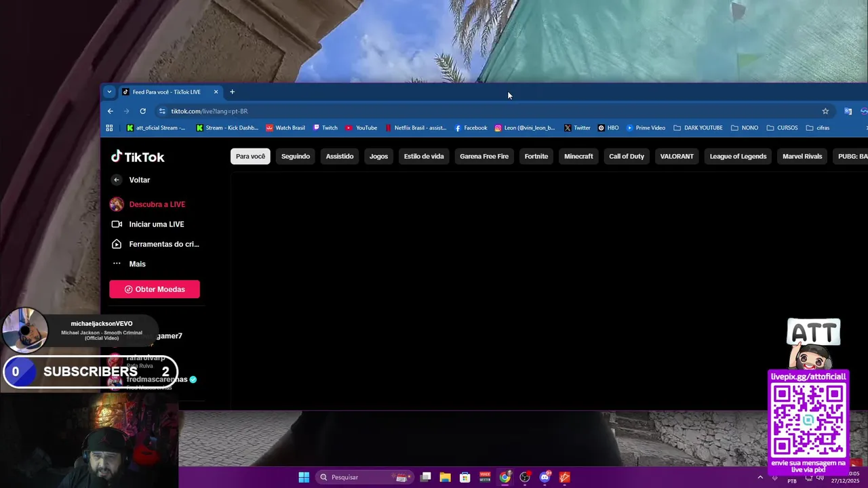The height and width of the screenshot is (488, 868).
Task: Click the disabled Chrome forward arrow
Action: [126, 111]
